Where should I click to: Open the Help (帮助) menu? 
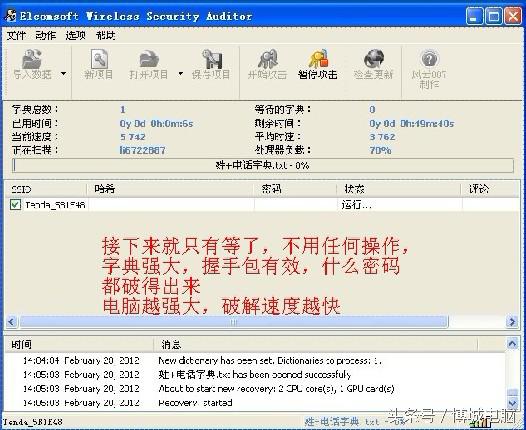pos(105,35)
